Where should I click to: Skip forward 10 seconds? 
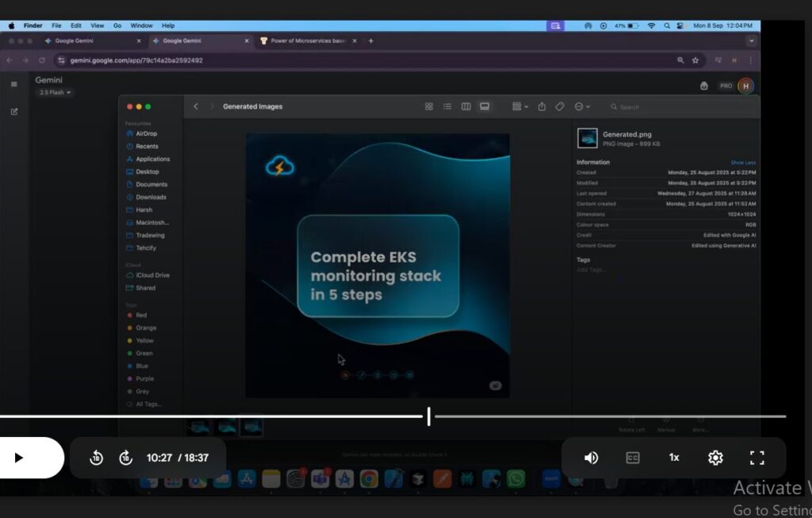(x=125, y=458)
